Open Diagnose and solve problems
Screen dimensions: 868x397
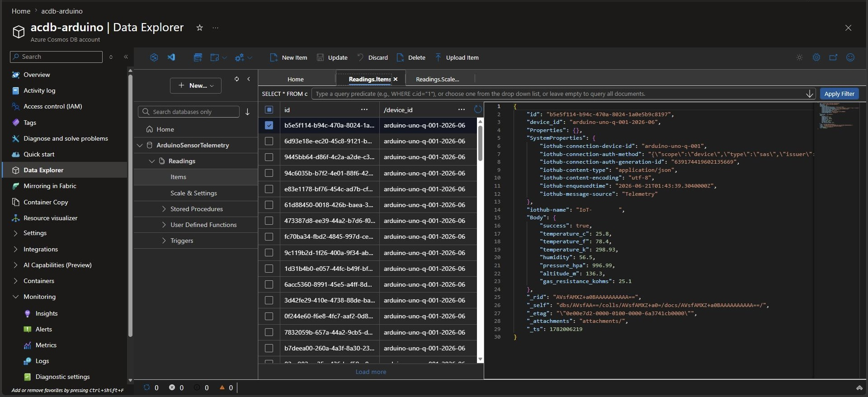pyautogui.click(x=66, y=138)
